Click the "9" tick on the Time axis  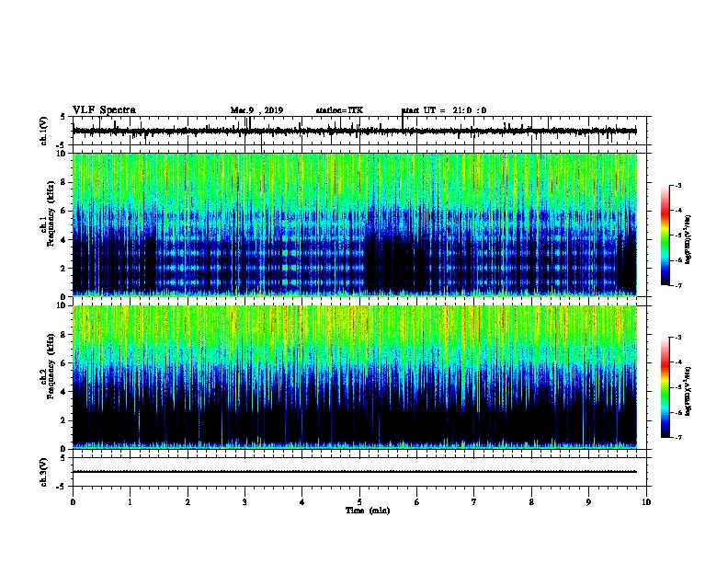[588, 502]
